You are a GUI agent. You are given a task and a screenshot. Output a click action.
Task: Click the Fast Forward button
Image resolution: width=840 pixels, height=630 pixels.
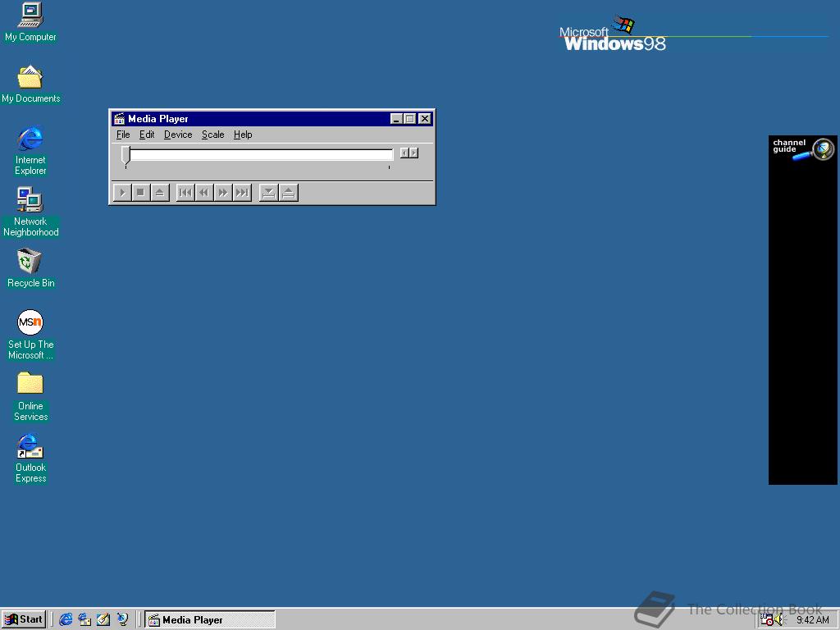(x=223, y=192)
